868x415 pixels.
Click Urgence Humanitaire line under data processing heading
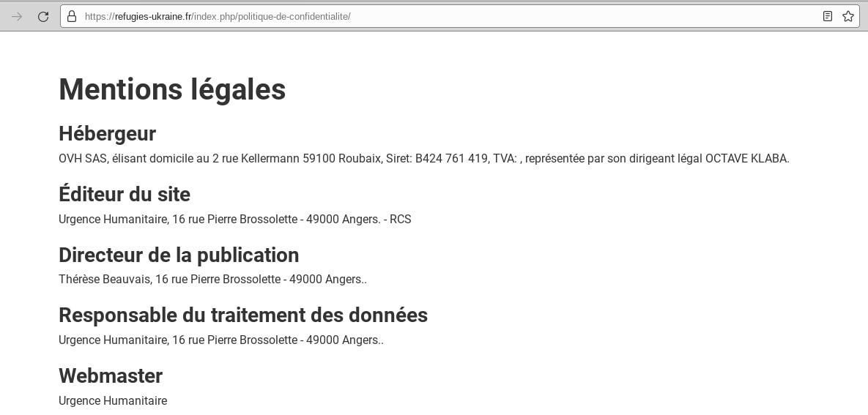(x=221, y=340)
